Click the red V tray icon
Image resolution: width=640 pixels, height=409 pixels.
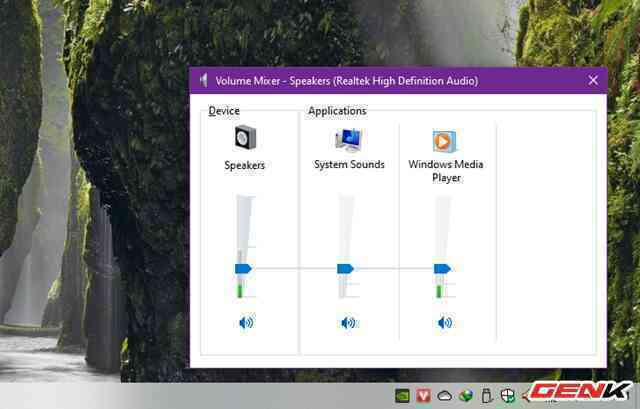click(x=423, y=396)
